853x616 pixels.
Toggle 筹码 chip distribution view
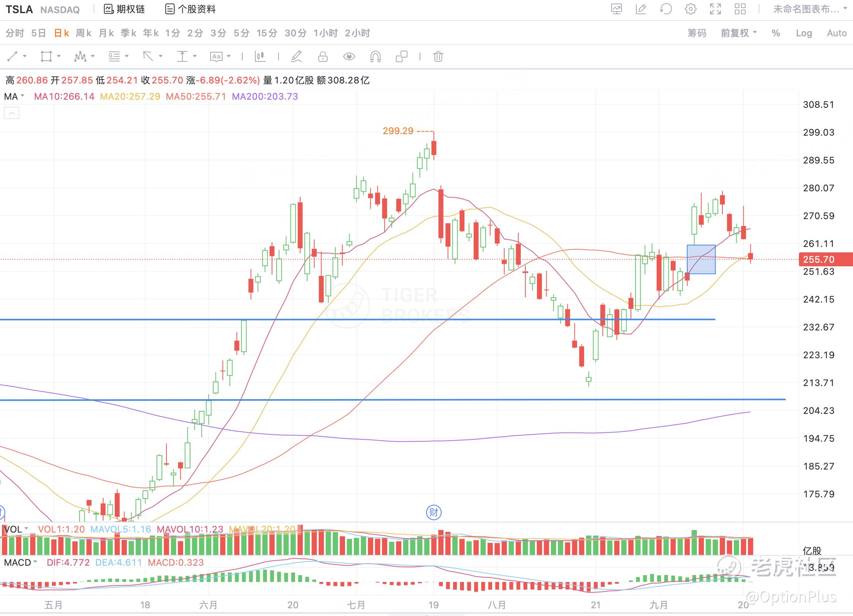697,33
